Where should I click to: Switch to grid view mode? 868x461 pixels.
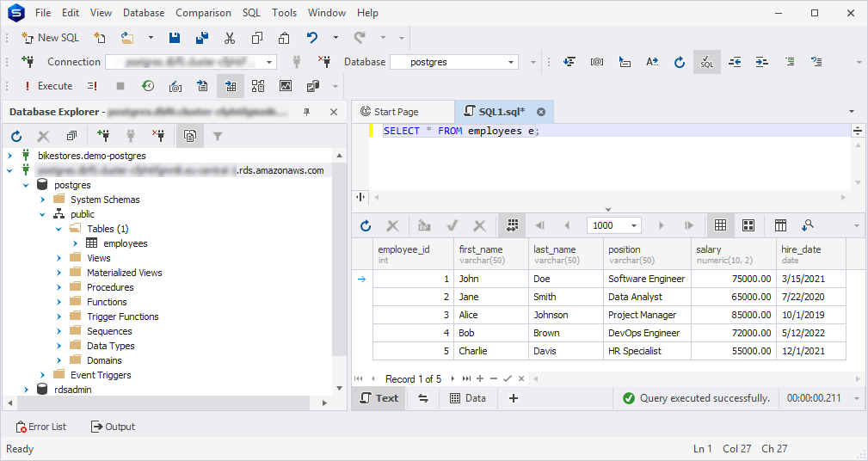pyautogui.click(x=720, y=225)
